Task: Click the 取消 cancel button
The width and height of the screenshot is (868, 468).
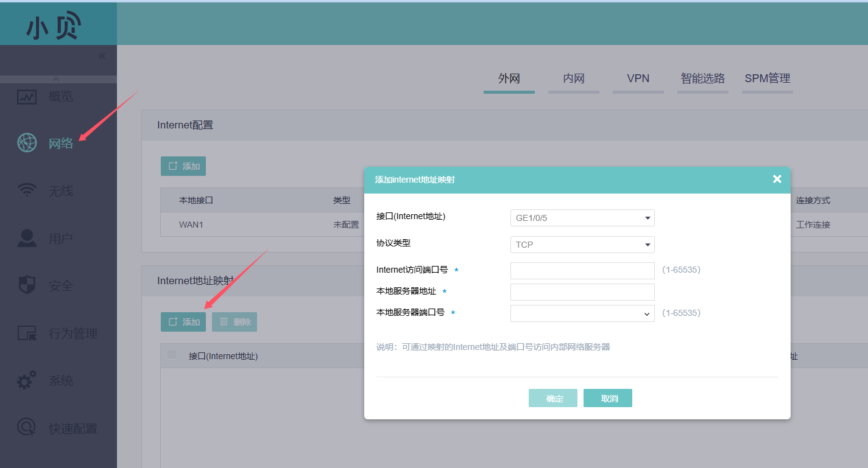Action: pos(607,398)
